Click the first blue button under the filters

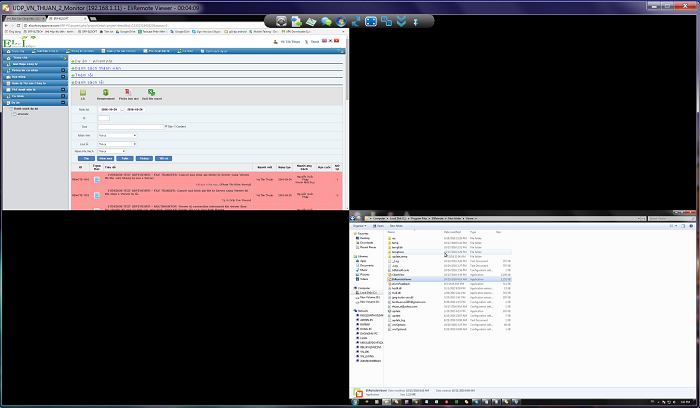pyautogui.click(x=86, y=158)
